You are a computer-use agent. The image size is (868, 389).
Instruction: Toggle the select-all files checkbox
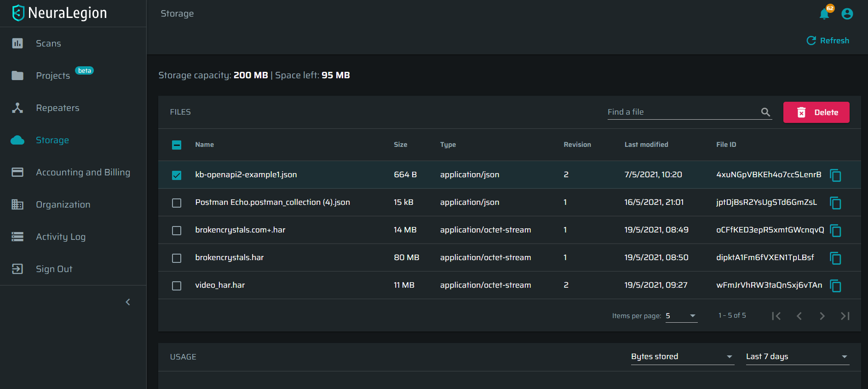pos(177,145)
